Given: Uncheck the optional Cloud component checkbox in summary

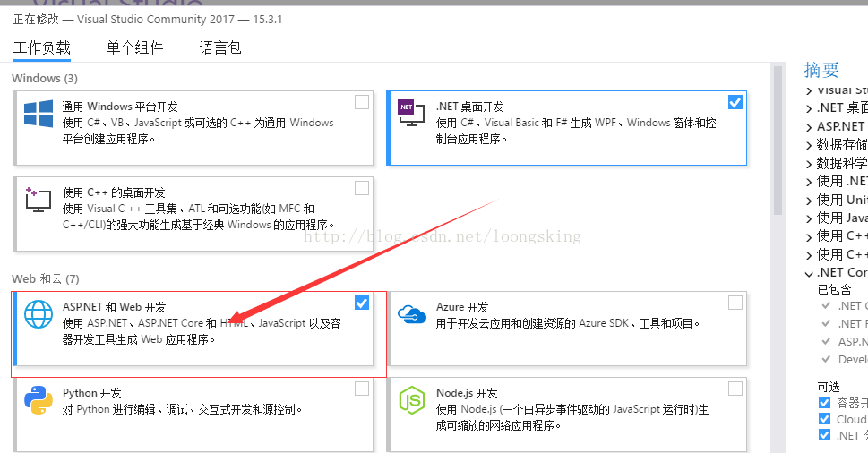Looking at the screenshot, I should pos(824,419).
